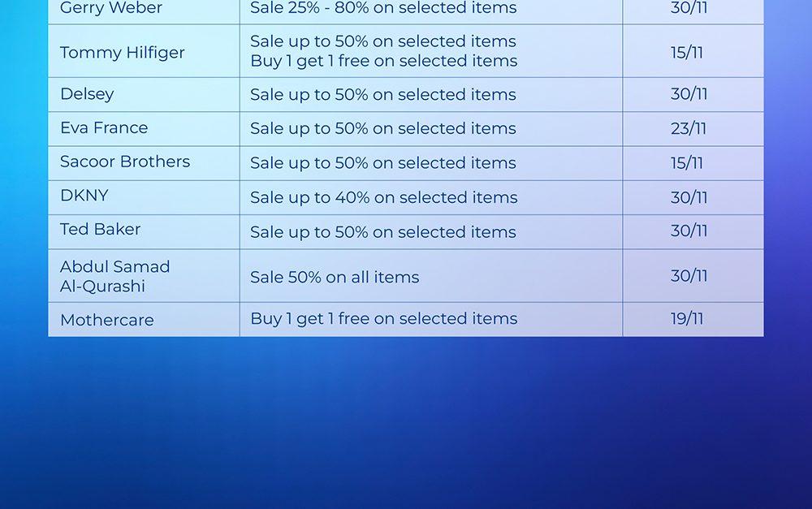Click Mothercare's "Buy 1 get 1 free" offer
812x509 pixels.
(x=383, y=319)
